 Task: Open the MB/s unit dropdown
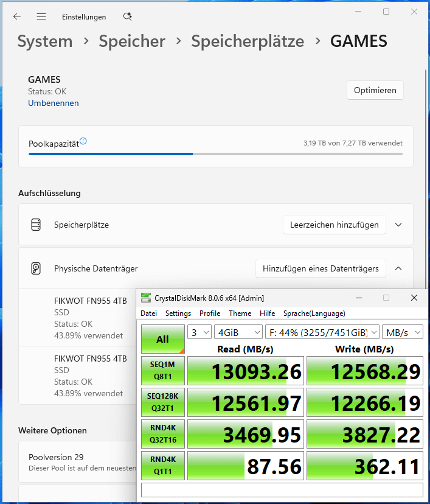point(403,332)
